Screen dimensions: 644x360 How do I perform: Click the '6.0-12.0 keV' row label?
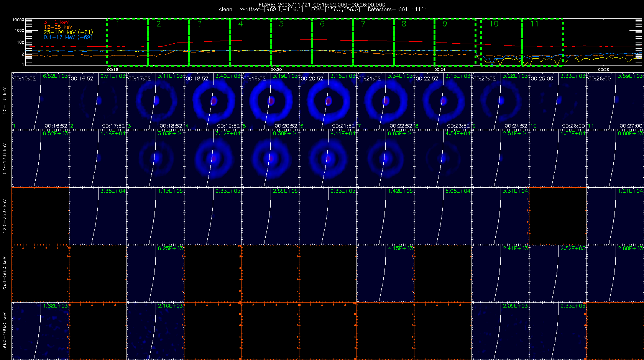pyautogui.click(x=5, y=159)
